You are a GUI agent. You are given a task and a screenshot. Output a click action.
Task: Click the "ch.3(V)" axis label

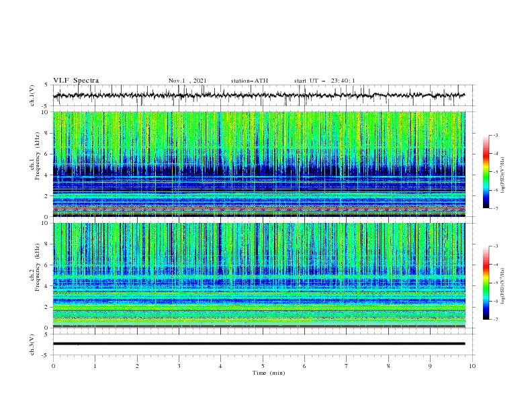point(32,345)
